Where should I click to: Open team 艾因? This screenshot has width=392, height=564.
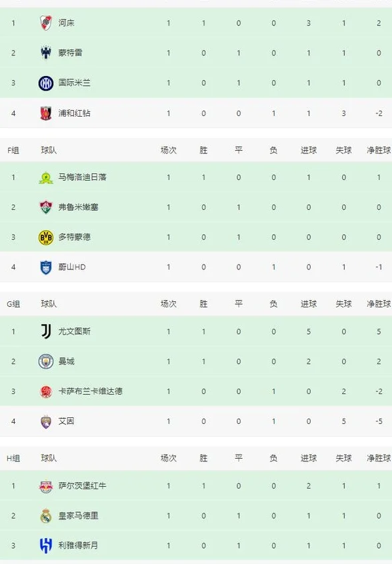[x=66, y=421]
